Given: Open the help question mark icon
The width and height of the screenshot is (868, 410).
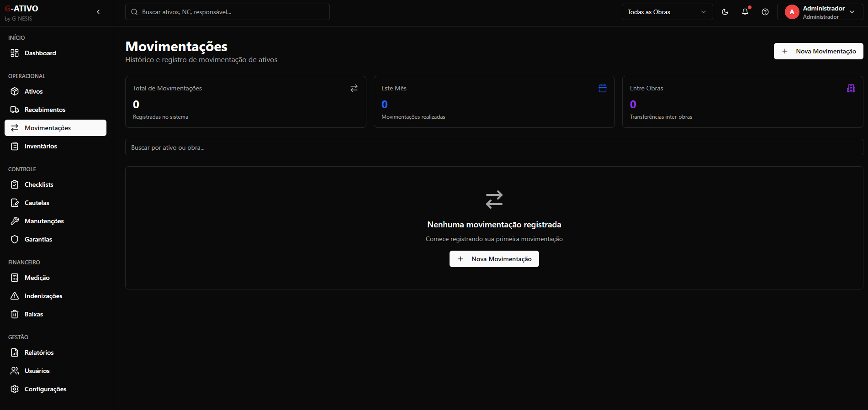Looking at the screenshot, I should [765, 12].
